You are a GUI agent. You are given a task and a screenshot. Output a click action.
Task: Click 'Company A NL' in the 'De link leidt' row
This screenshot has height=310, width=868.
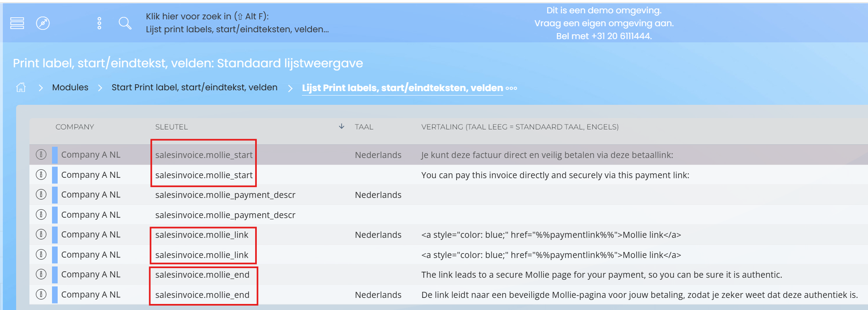pos(91,295)
